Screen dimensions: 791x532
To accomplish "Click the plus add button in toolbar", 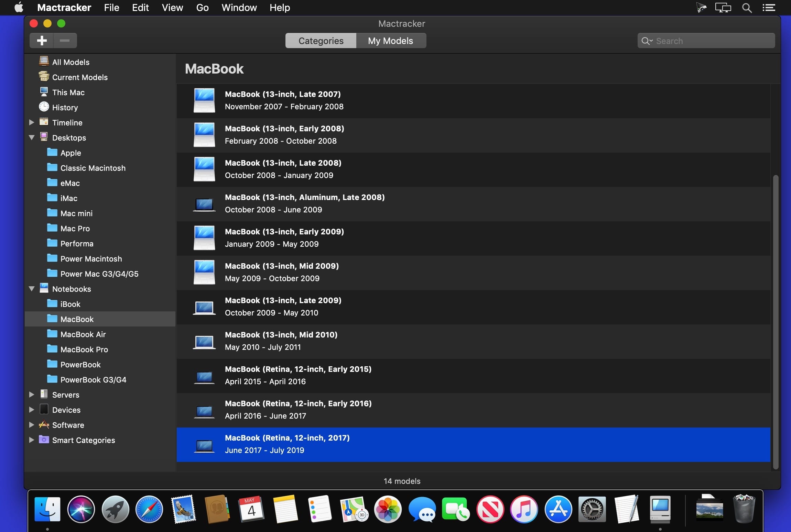I will (42, 41).
